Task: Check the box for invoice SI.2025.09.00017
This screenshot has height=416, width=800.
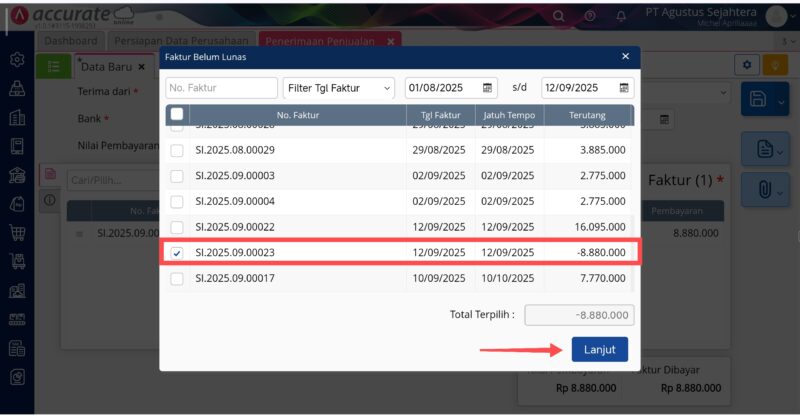Action: click(x=177, y=279)
